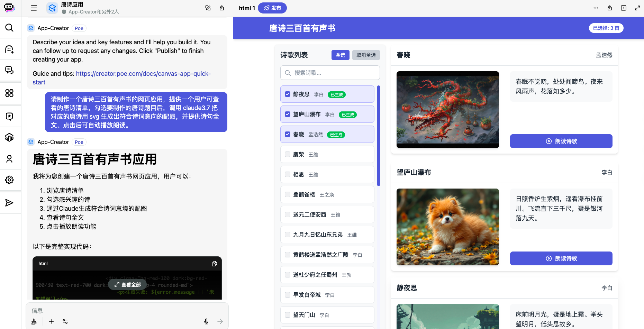Open the search icon in sidebar
644x329 pixels.
click(x=9, y=28)
